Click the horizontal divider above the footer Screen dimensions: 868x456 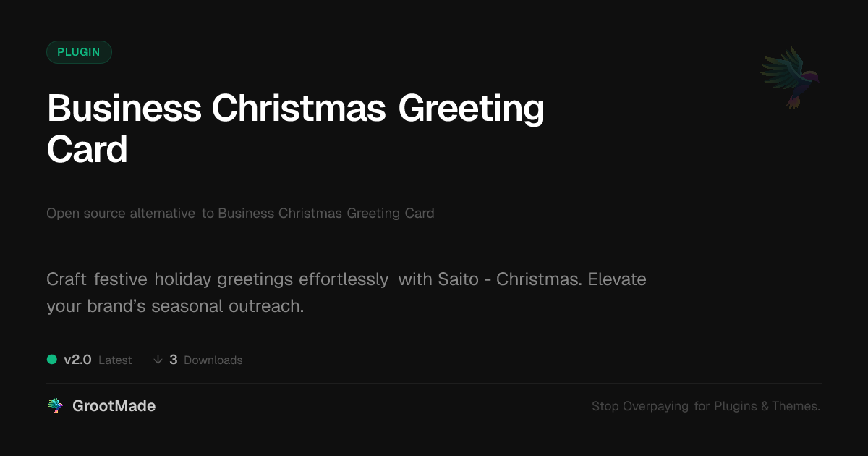point(434,383)
